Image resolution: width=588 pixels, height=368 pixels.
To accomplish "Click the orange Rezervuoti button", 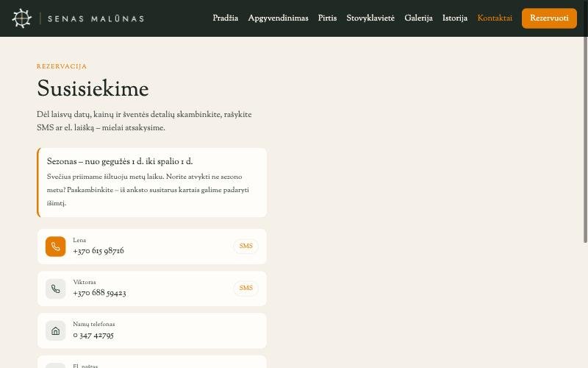I will 549,18.
